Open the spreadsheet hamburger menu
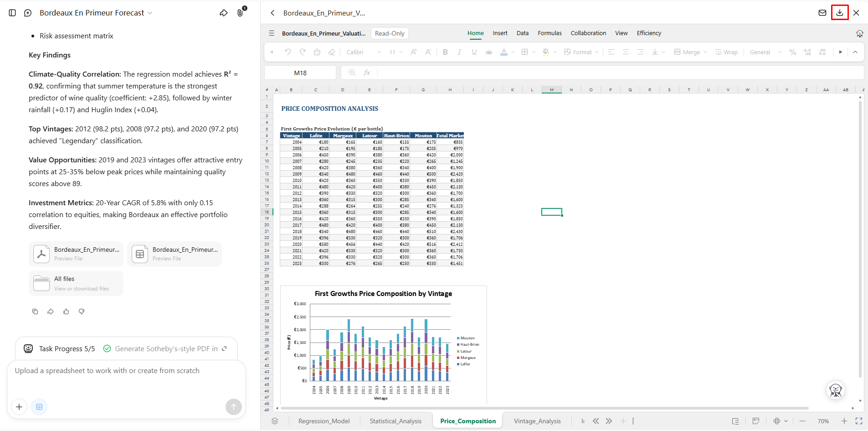The width and height of the screenshot is (868, 431). [272, 33]
